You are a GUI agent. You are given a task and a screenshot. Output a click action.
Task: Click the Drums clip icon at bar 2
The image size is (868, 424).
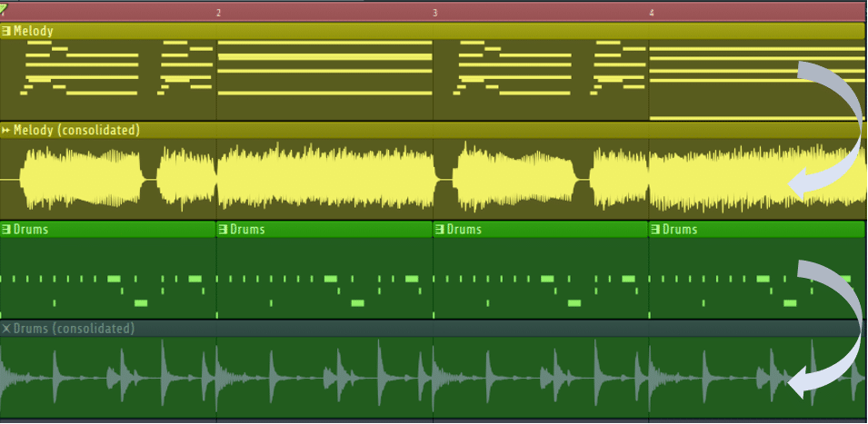(223, 229)
